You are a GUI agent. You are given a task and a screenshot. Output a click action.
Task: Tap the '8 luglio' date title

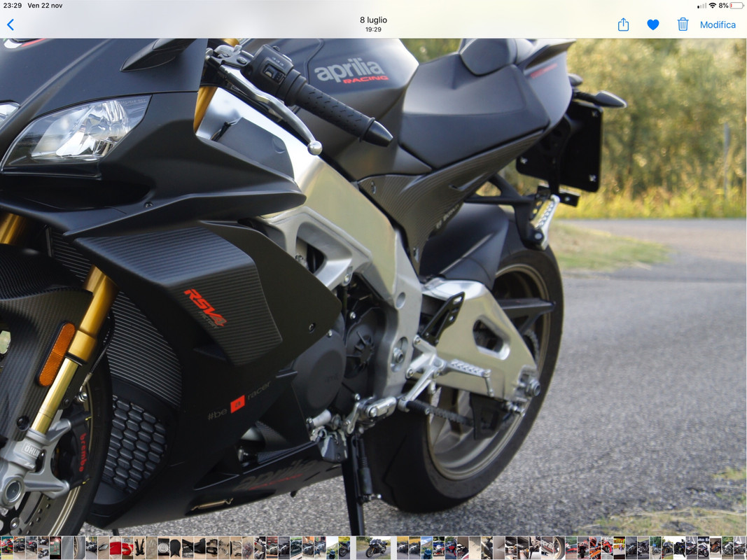click(x=374, y=20)
